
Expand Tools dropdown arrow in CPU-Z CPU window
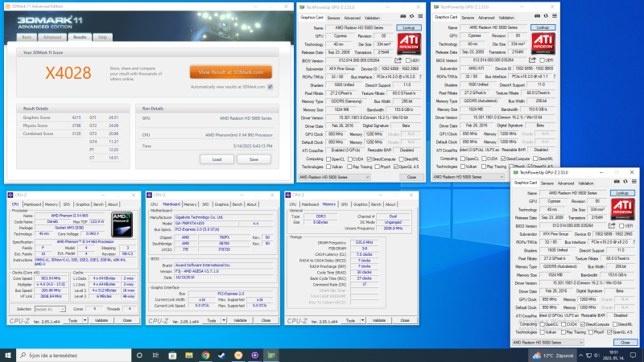(x=85, y=320)
